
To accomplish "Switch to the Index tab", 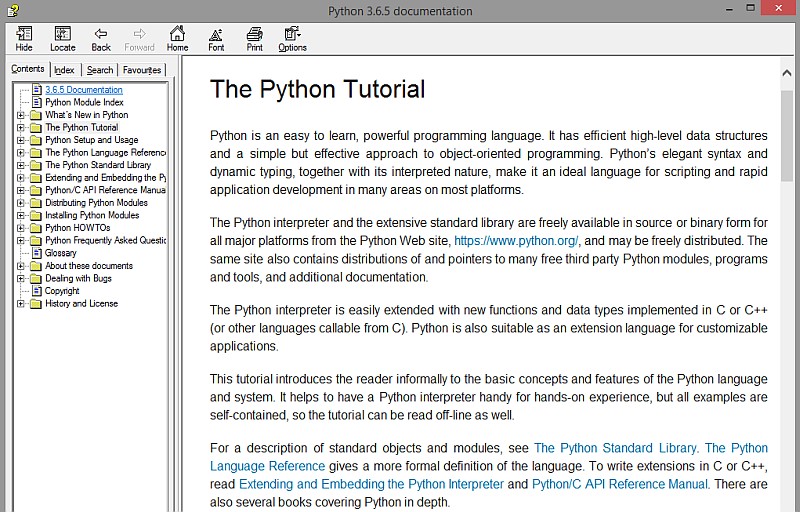I will coord(64,70).
